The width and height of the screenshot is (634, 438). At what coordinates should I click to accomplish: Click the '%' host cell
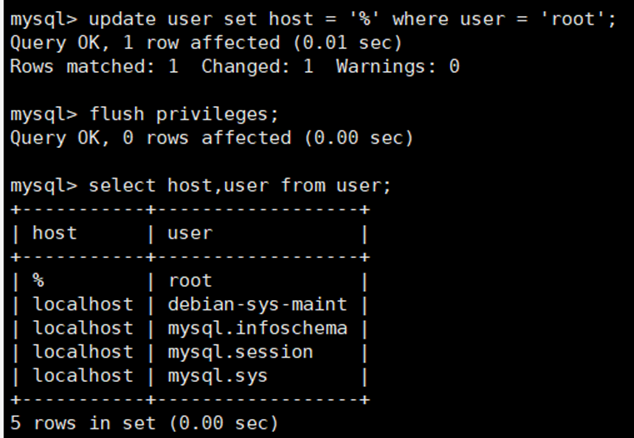click(39, 281)
